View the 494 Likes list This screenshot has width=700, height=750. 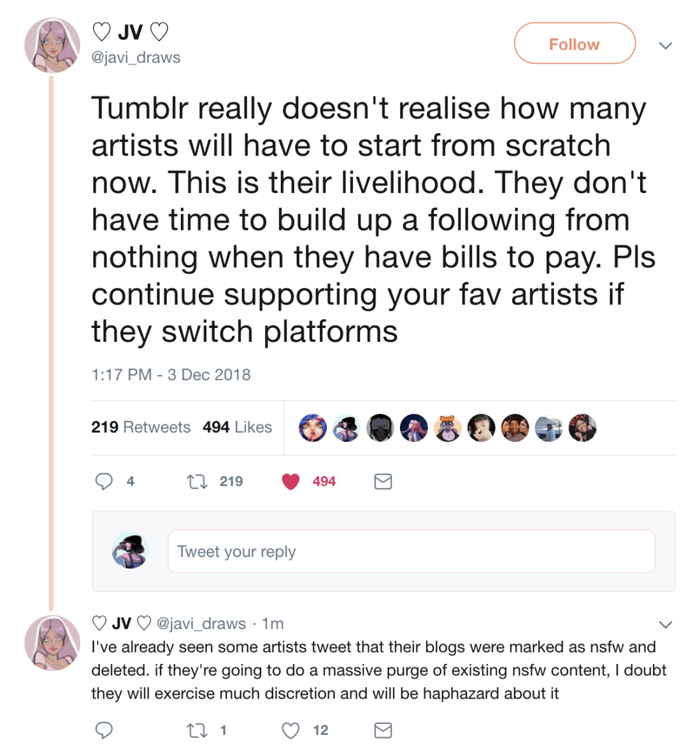click(x=237, y=427)
